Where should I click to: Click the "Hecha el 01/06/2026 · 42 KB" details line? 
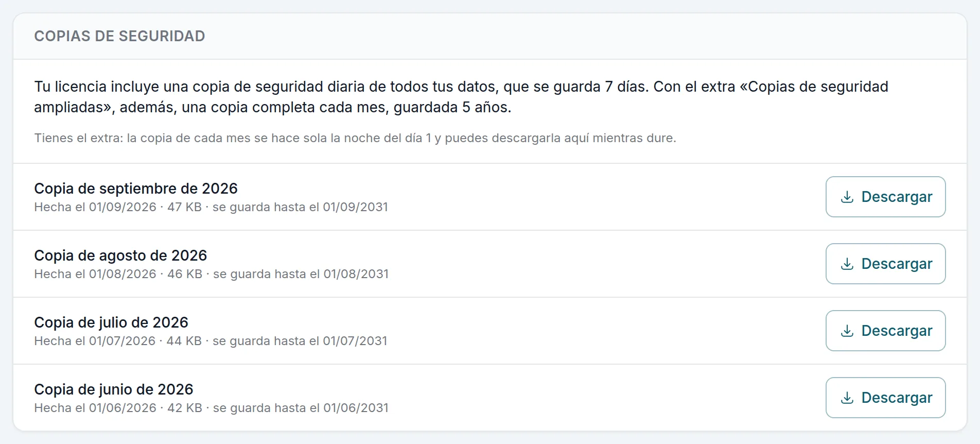click(212, 408)
